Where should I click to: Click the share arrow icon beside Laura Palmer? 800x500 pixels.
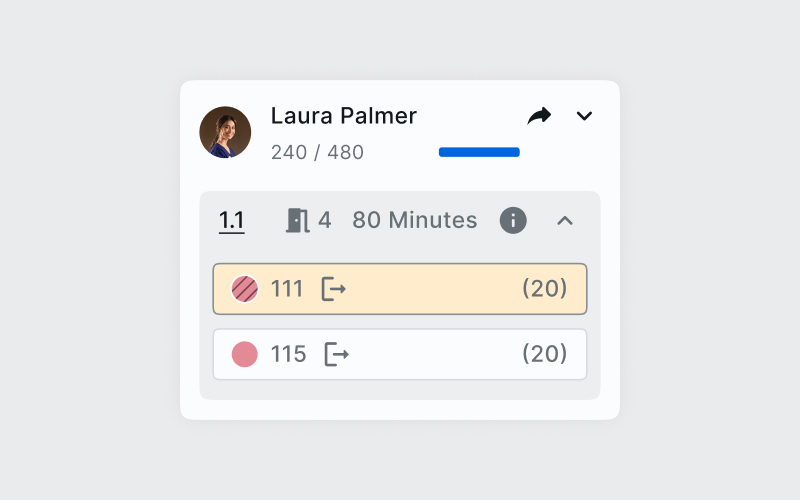(539, 116)
